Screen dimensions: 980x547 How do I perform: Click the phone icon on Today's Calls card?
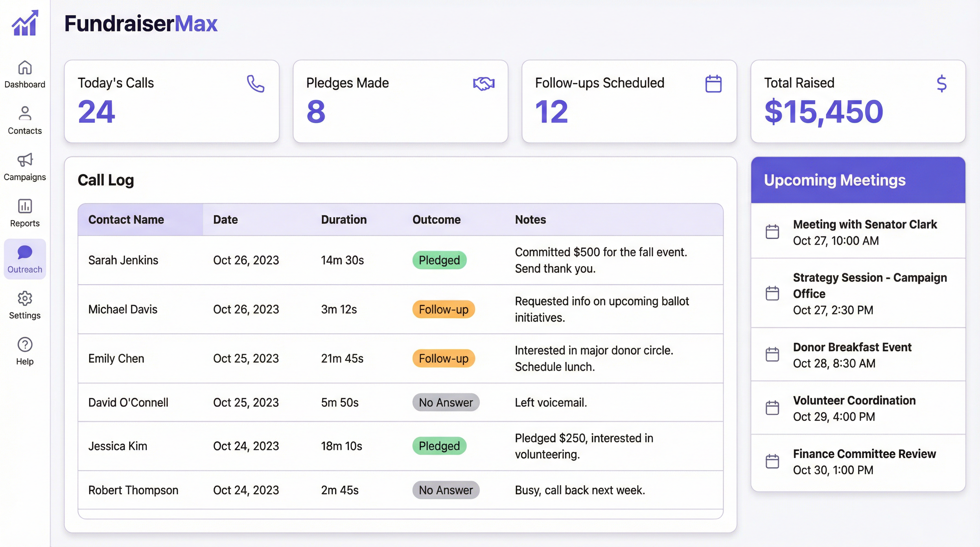(255, 83)
